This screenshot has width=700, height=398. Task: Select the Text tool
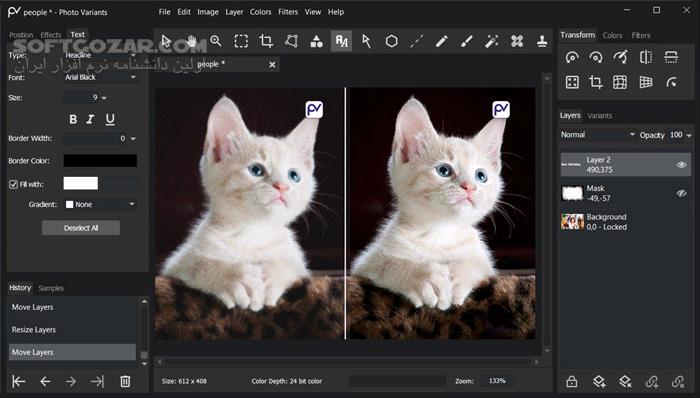[342, 41]
